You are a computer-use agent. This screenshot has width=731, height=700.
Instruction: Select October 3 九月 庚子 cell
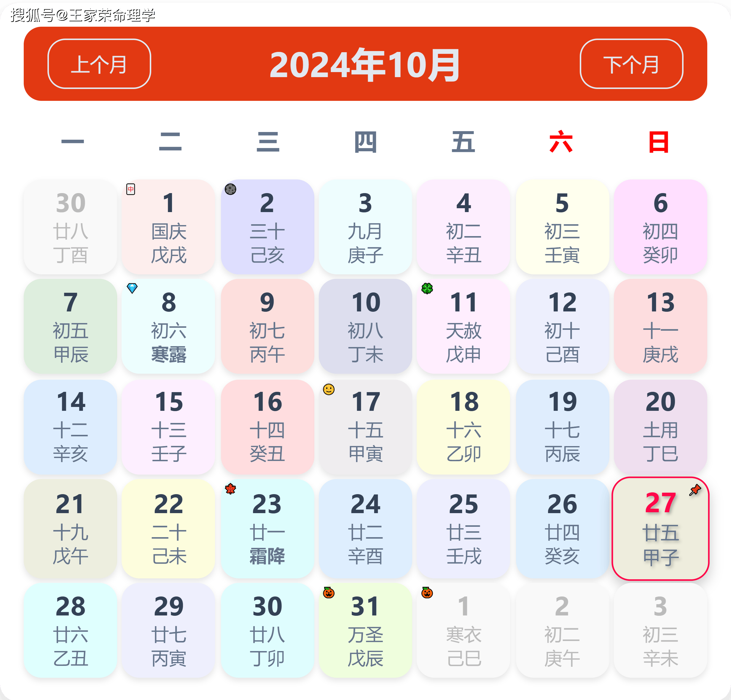pyautogui.click(x=365, y=227)
